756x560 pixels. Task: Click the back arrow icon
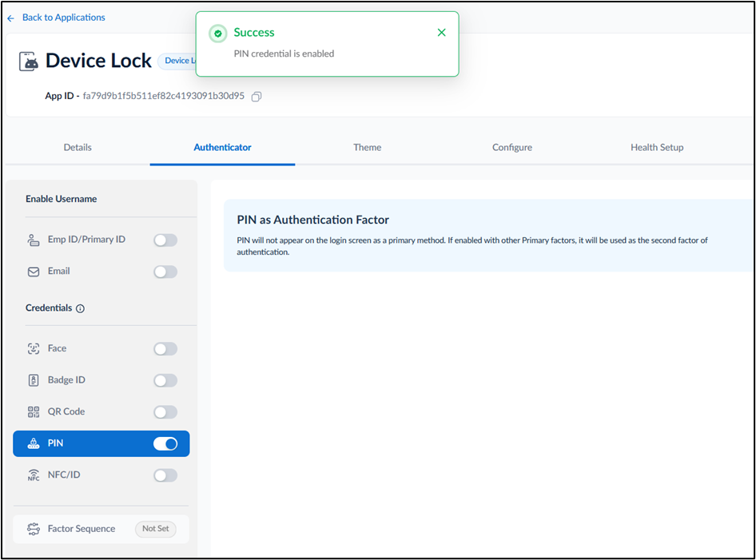coord(10,18)
